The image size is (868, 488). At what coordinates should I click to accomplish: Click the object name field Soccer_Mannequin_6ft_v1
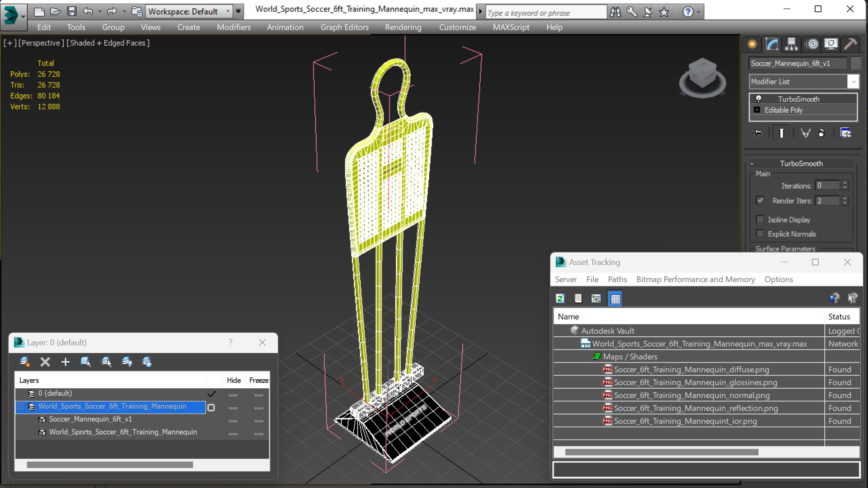[x=798, y=63]
